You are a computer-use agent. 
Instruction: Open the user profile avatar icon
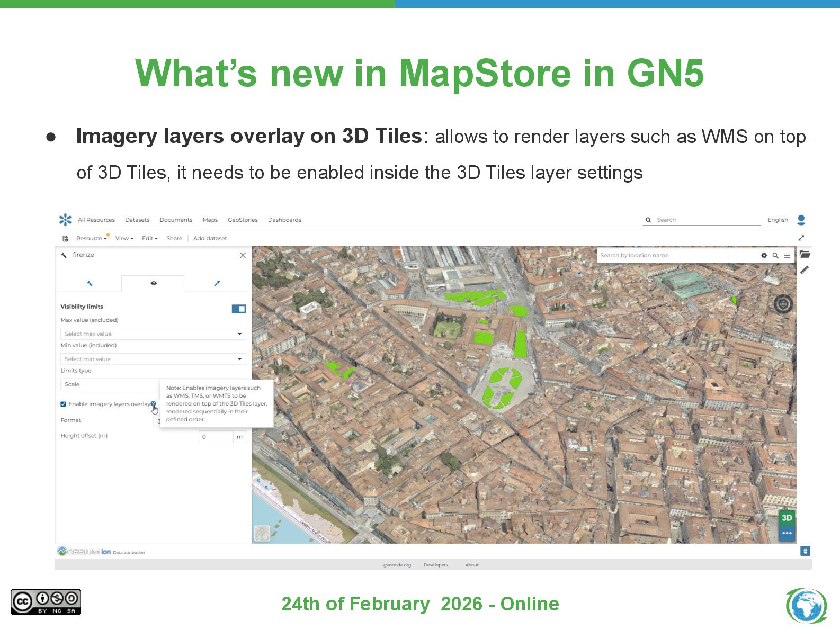pos(801,220)
